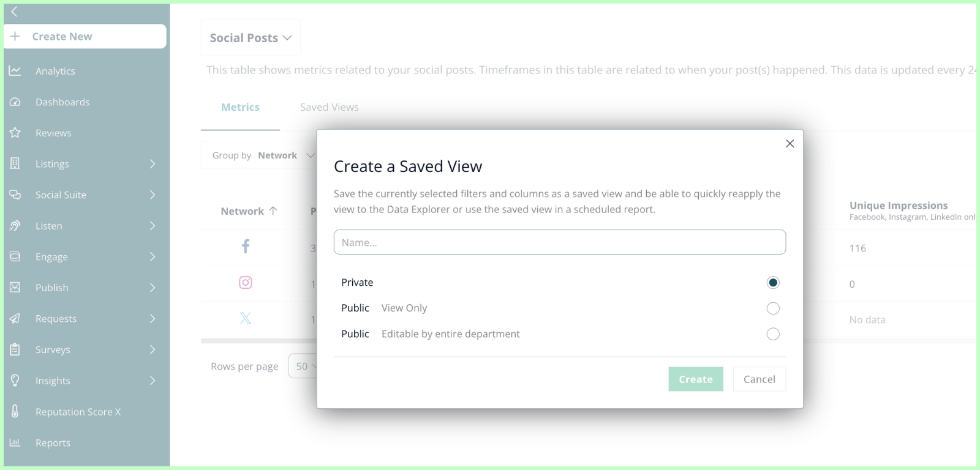Select Public View Only radio option
The image size is (980, 470).
tap(773, 308)
